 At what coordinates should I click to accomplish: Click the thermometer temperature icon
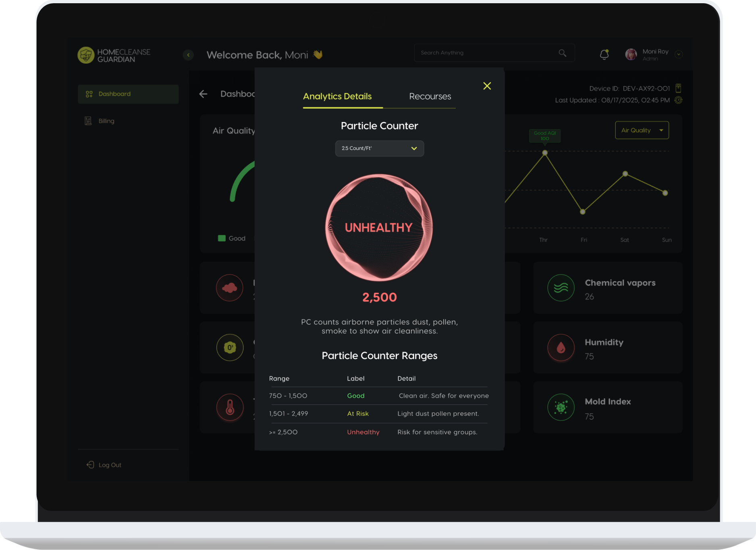pyautogui.click(x=230, y=407)
